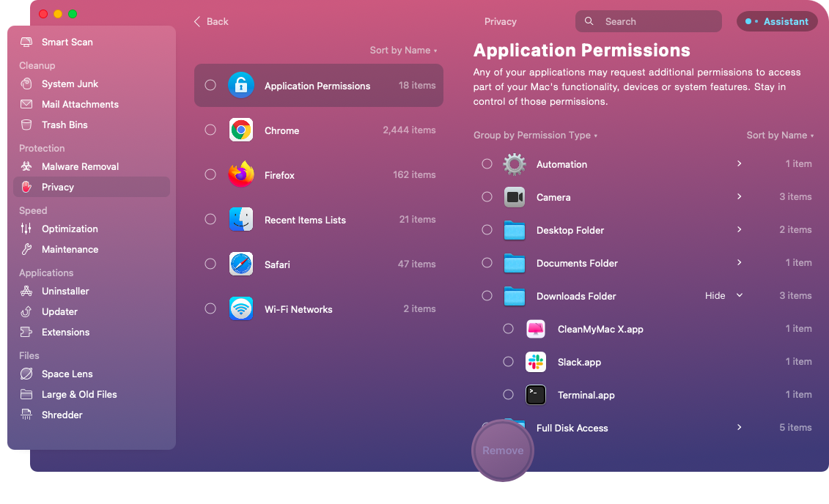Viewport: 829px width, 504px height.
Task: Select the Wi-Fi Networks radio button
Action: [x=210, y=308]
